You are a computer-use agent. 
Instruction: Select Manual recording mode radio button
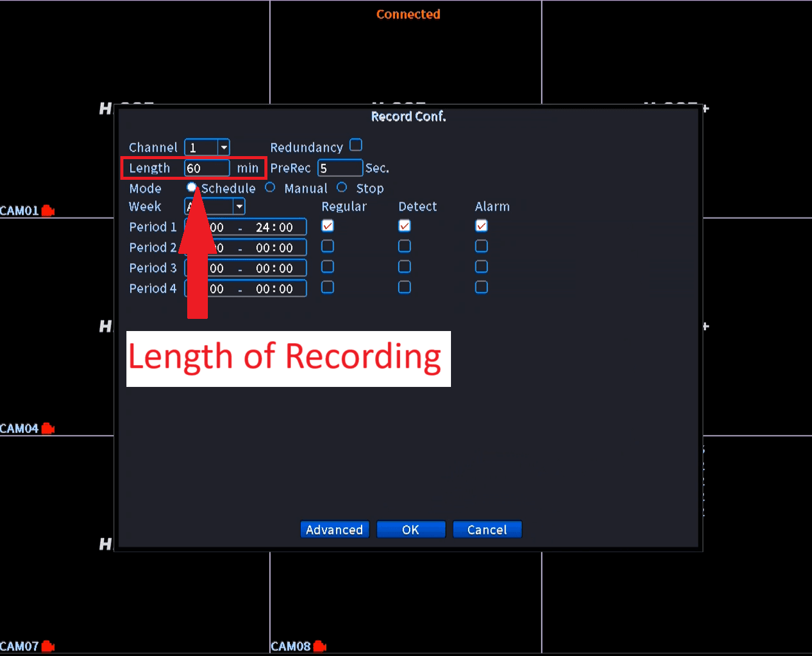click(x=270, y=188)
